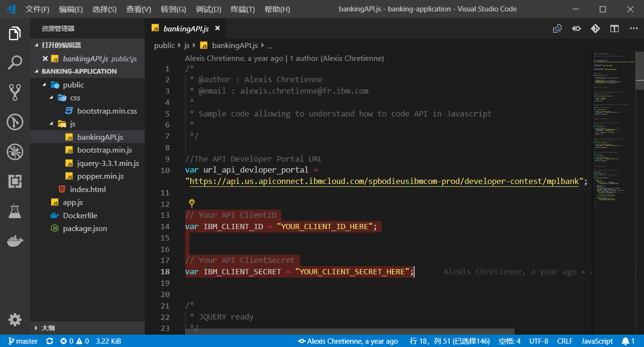Screen dimensions: 644x347
Task: Switch the master git branch in status bar
Action: (x=23, y=341)
